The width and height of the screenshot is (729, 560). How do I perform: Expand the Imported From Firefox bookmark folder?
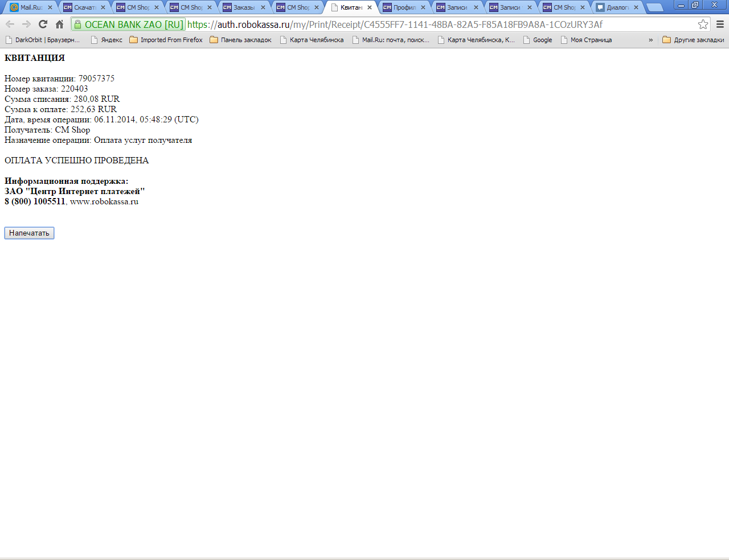pyautogui.click(x=166, y=40)
